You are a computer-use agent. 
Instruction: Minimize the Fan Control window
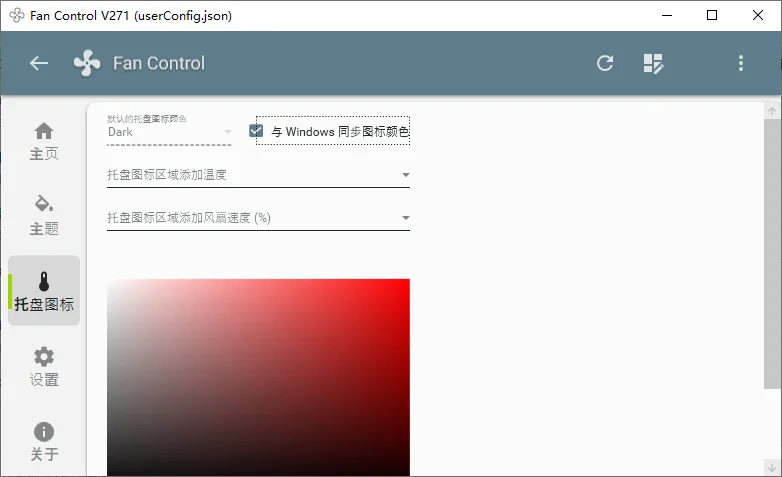(667, 15)
